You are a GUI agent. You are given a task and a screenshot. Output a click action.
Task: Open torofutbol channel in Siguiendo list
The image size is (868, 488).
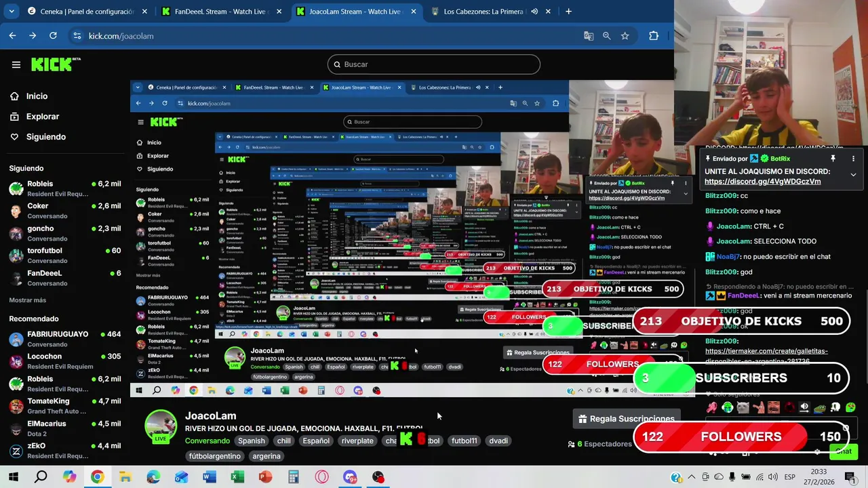pyautogui.click(x=65, y=256)
